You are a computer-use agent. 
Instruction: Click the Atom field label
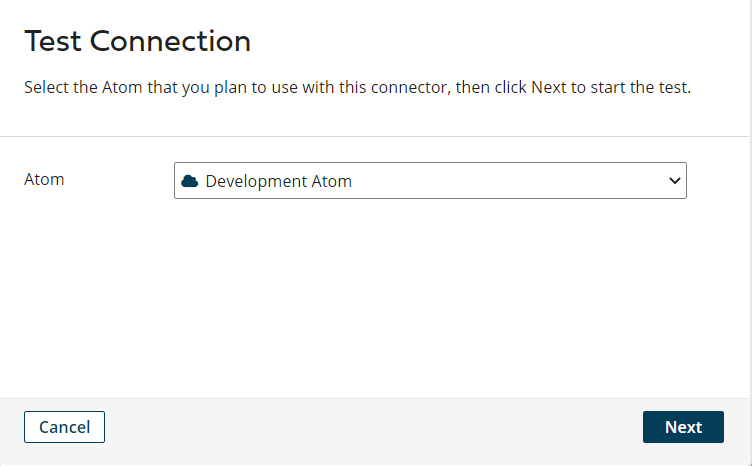coord(44,180)
